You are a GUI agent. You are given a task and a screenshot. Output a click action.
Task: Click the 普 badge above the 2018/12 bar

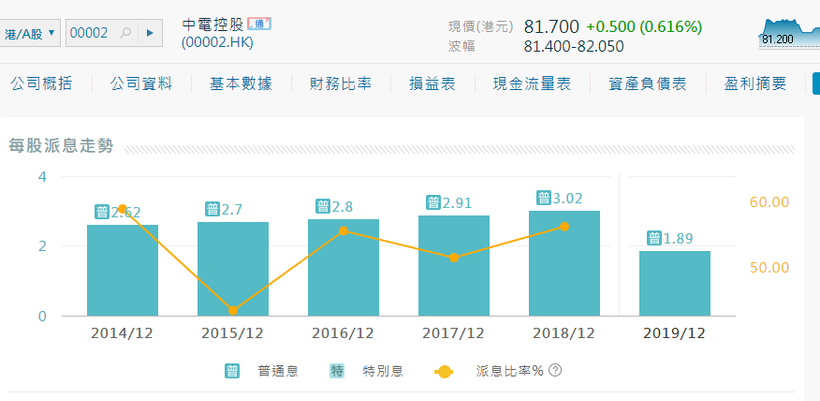click(544, 198)
